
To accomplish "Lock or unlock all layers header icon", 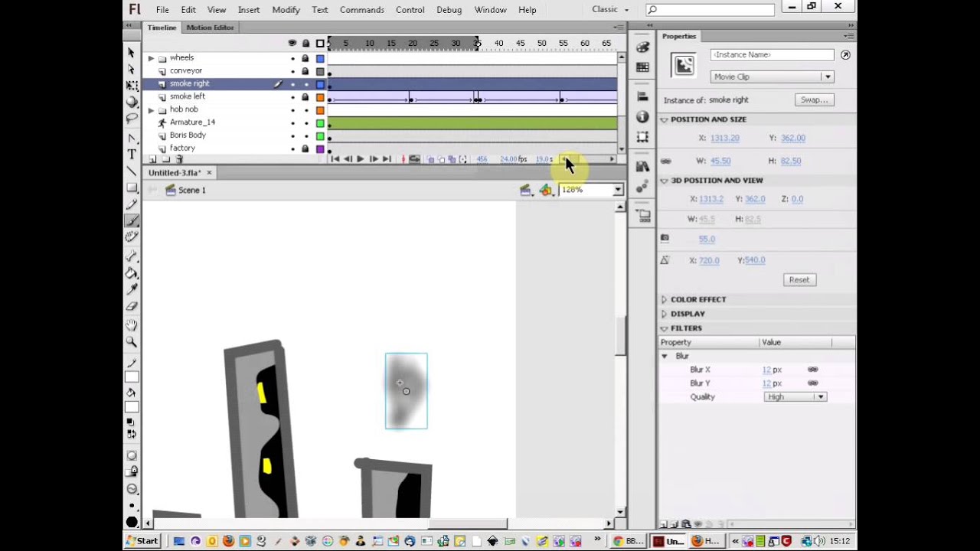I will [x=306, y=43].
